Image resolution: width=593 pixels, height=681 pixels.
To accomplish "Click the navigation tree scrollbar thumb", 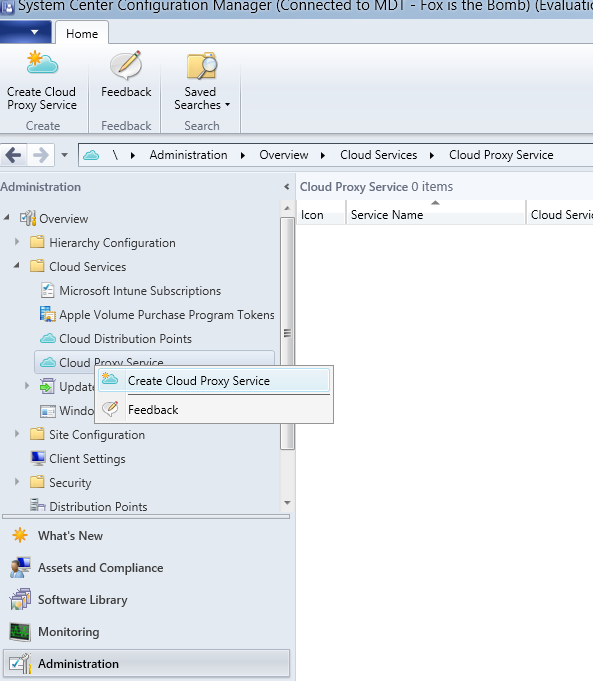I will [287, 333].
